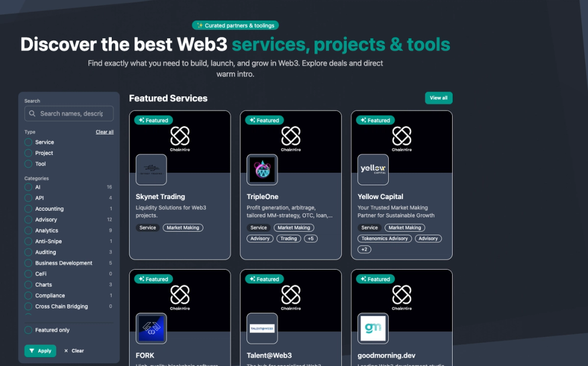Expand the +2 tags on Yellow Capital
Image resolution: width=588 pixels, height=366 pixels.
pos(364,250)
